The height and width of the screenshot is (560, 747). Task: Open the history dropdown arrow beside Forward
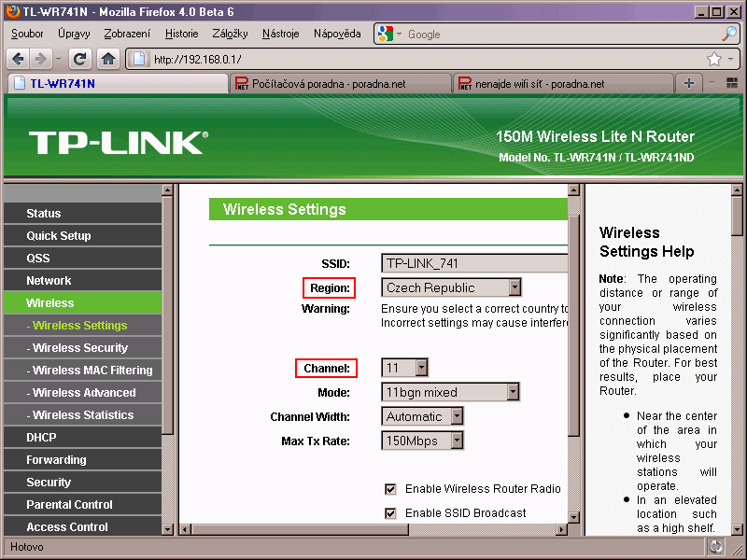point(58,59)
